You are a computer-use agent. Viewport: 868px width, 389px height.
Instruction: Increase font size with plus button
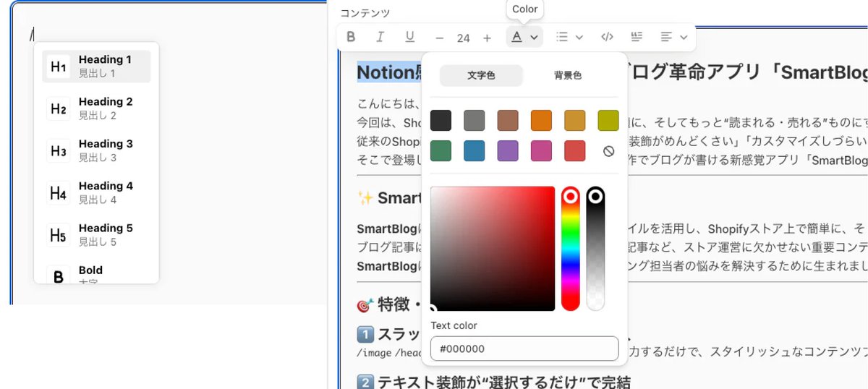tap(487, 38)
